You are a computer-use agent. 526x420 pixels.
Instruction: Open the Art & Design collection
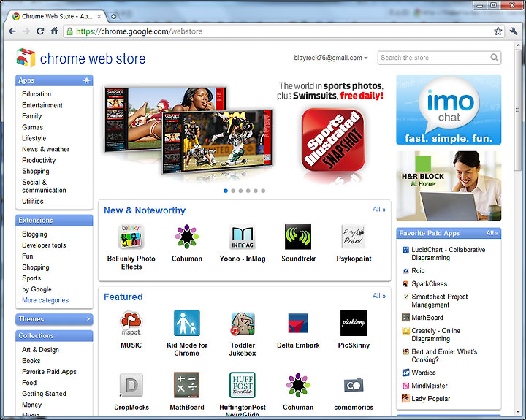[x=40, y=350]
